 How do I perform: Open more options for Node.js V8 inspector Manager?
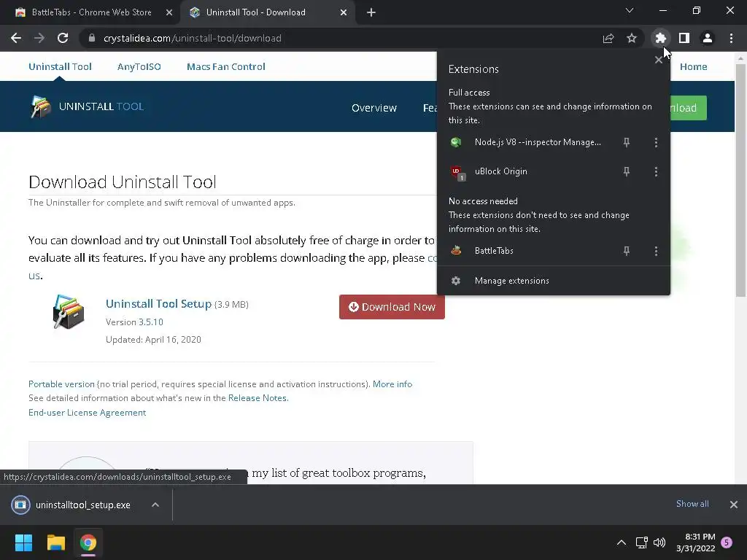coord(656,142)
